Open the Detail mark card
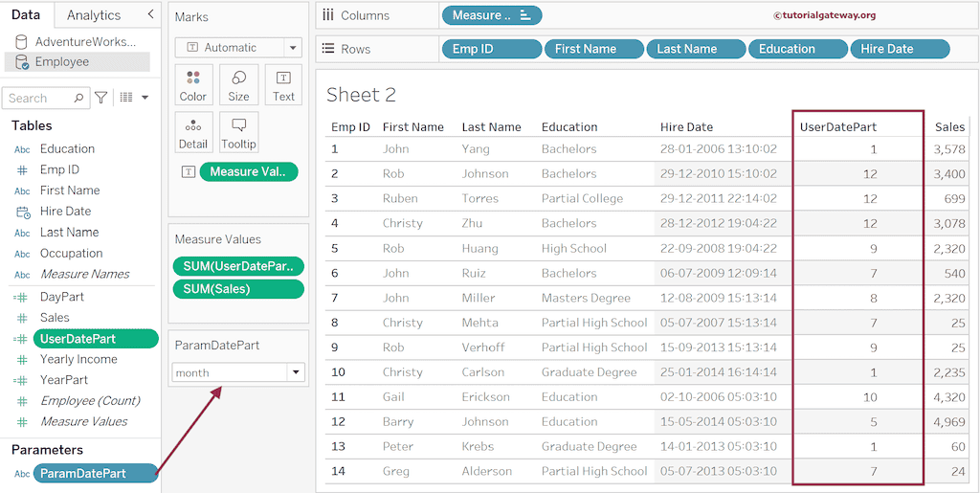980x493 pixels. coord(192,132)
